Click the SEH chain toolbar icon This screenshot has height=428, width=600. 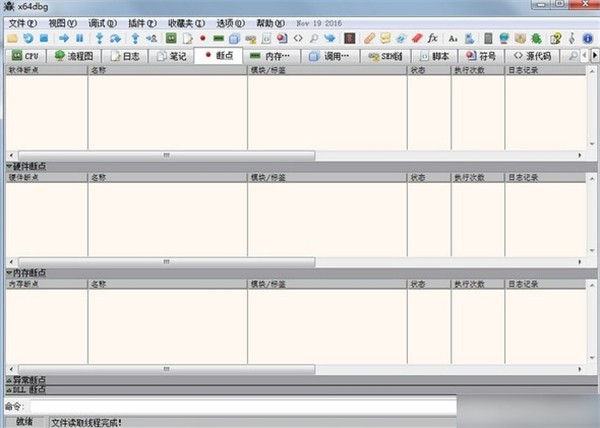[x=251, y=38]
